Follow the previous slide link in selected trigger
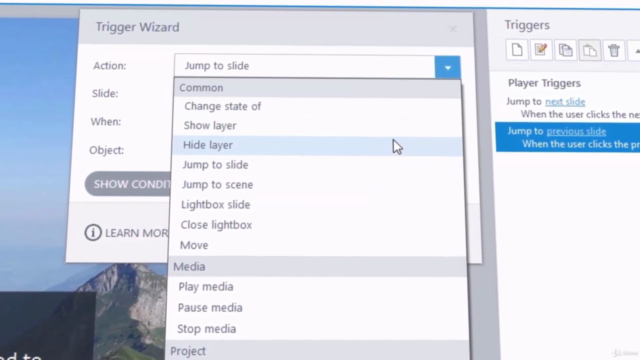 576,131
